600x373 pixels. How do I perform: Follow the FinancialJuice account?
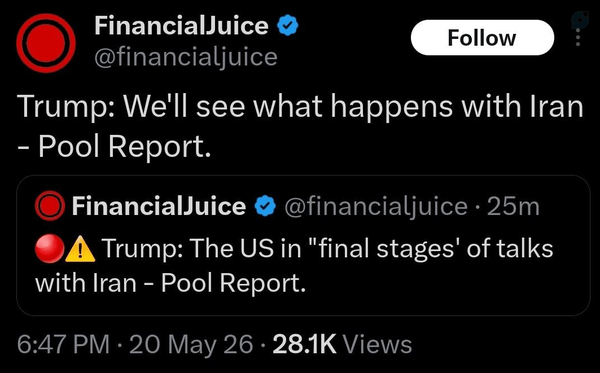click(x=482, y=38)
